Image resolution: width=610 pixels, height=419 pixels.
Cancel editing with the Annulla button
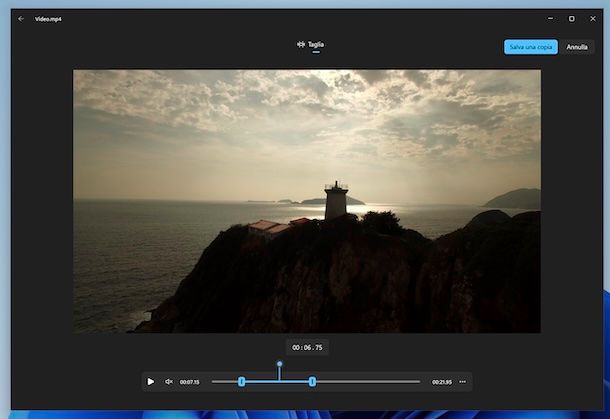click(577, 47)
